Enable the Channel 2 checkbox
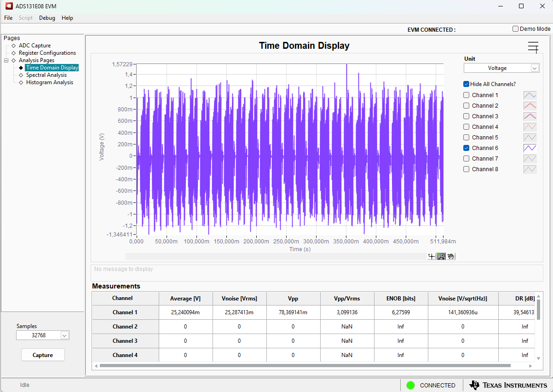553x392 pixels. [467, 106]
